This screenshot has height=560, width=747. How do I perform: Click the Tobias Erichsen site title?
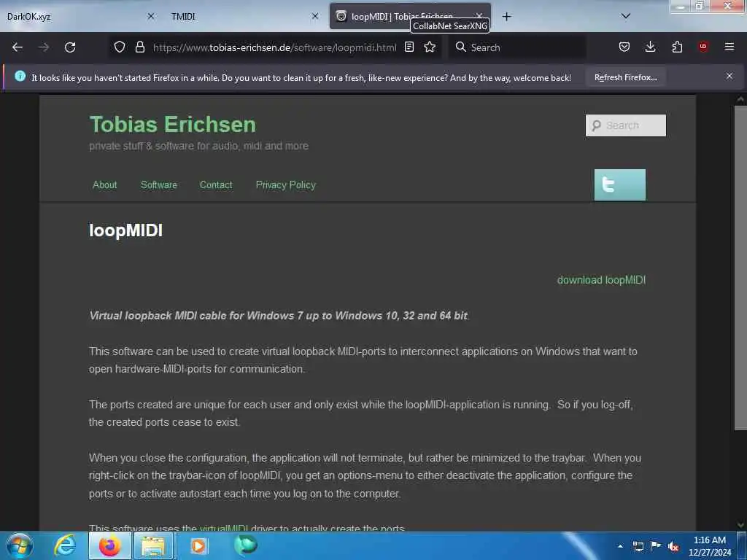pos(172,124)
